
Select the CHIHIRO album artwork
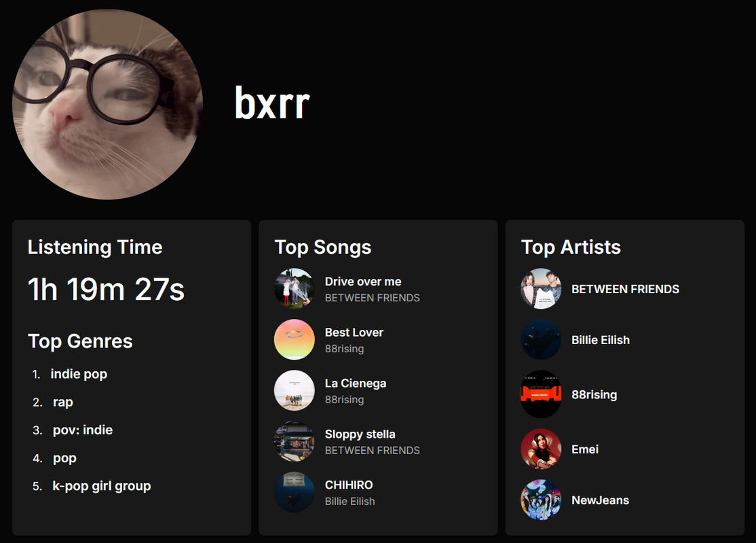pos(294,492)
